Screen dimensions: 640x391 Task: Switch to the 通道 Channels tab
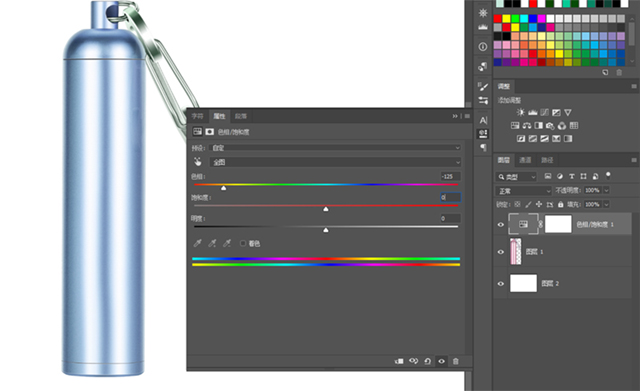(525, 160)
